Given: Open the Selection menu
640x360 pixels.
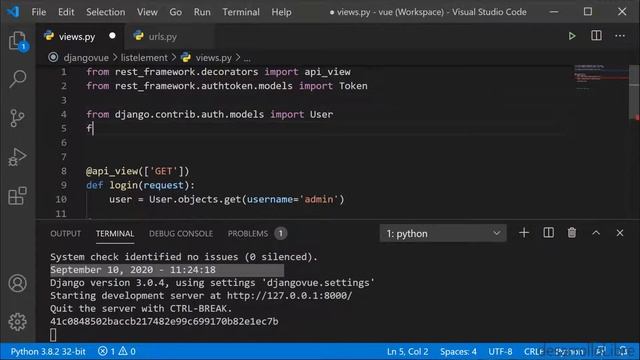Looking at the screenshot, I should point(106,12).
